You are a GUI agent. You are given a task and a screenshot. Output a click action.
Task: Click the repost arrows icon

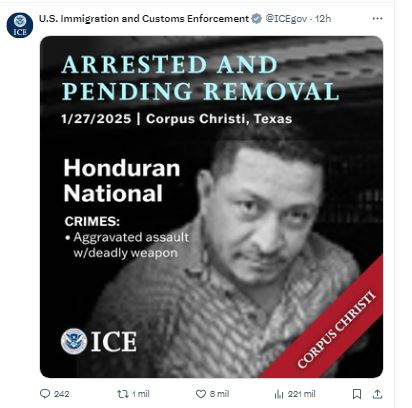coord(122,394)
